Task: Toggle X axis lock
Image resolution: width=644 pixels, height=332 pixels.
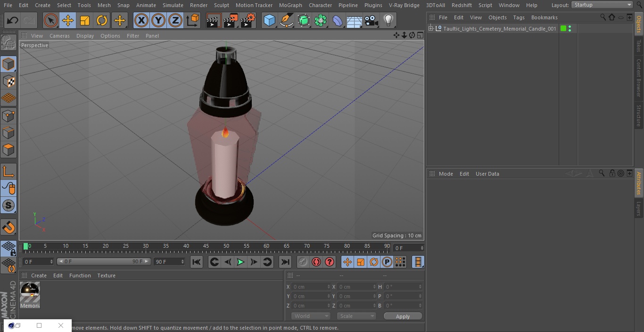Action: (x=141, y=21)
